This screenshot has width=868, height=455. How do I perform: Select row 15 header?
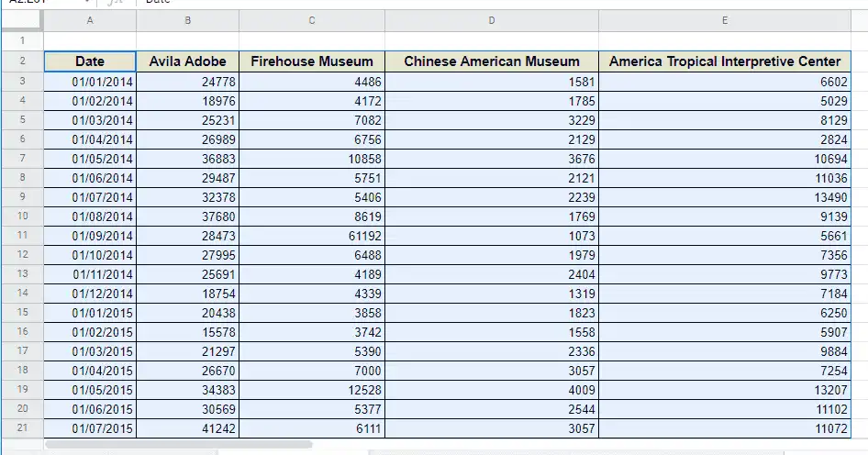pos(22,312)
